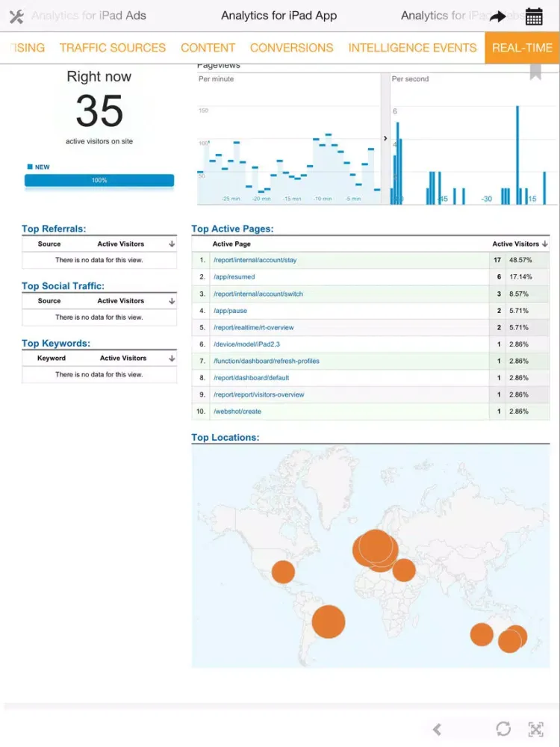The image size is (560, 747).
Task: Click the Active Page column header
Action: (x=231, y=244)
